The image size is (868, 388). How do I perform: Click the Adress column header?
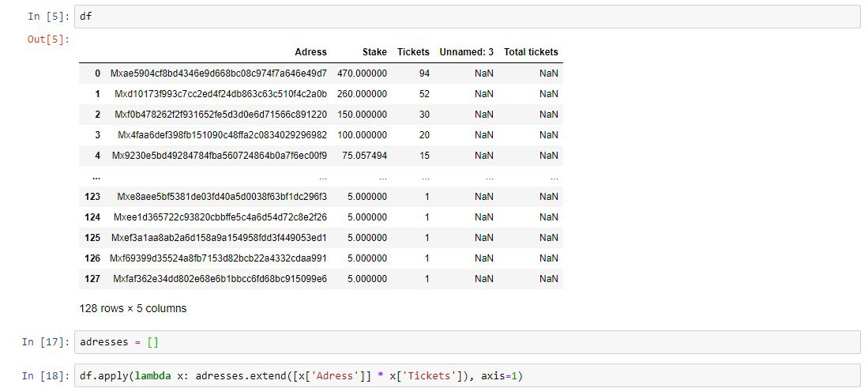pyautogui.click(x=310, y=52)
